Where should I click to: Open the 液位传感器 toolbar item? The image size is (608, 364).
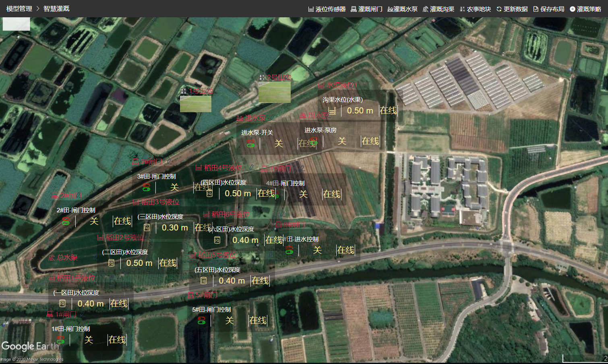[x=327, y=9]
